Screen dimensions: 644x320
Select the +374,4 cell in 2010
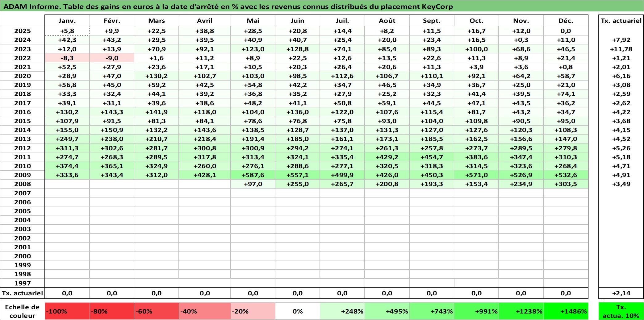coord(67,166)
